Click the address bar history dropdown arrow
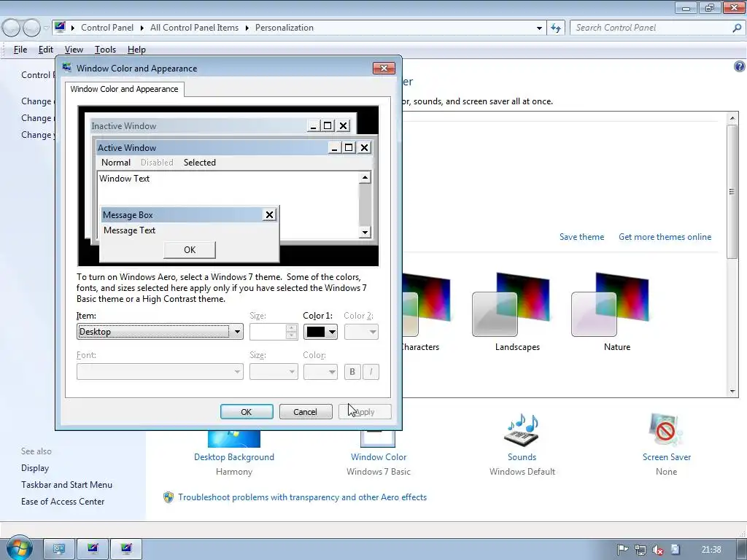 tap(539, 28)
